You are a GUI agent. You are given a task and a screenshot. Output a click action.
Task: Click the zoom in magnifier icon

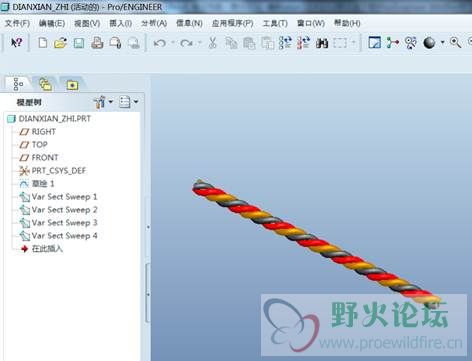coord(455,43)
